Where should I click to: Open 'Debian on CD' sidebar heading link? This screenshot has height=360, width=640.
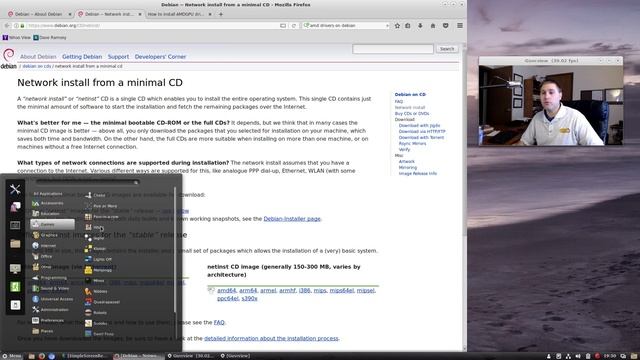[410, 94]
